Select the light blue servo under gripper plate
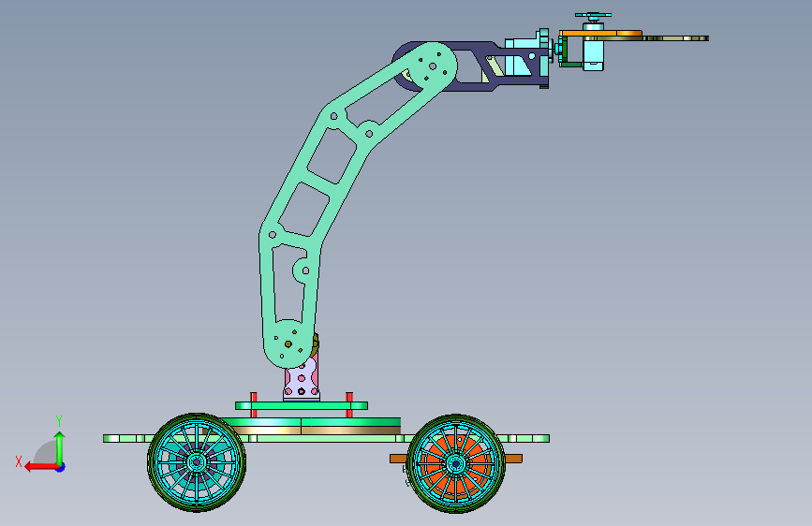Viewport: 812px width, 526px height. (x=594, y=54)
